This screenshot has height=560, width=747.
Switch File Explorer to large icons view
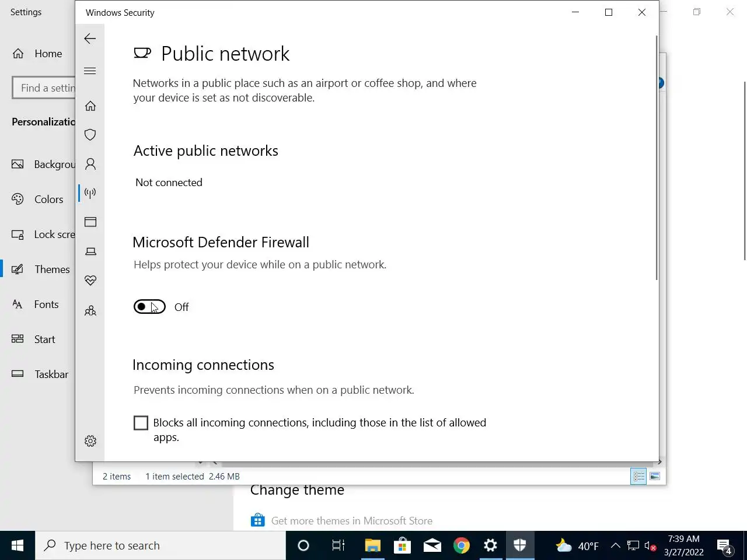655,477
